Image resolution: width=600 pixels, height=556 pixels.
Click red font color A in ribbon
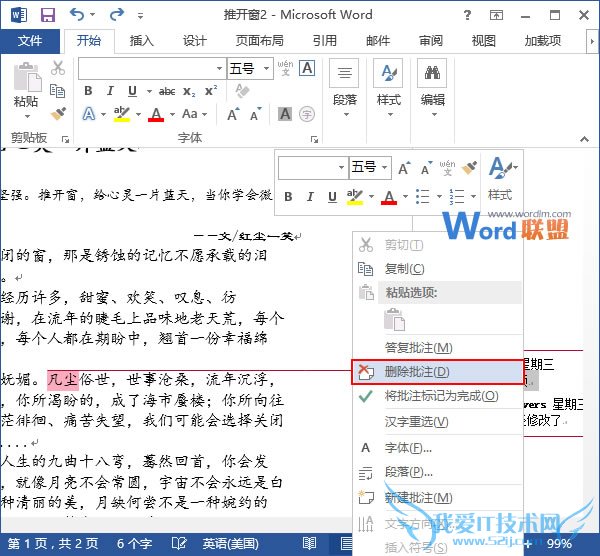pos(156,114)
